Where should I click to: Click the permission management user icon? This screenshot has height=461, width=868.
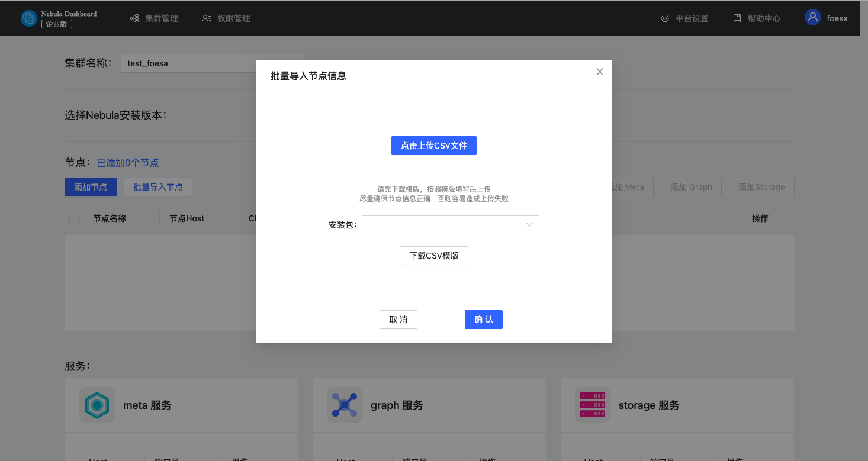(x=207, y=18)
